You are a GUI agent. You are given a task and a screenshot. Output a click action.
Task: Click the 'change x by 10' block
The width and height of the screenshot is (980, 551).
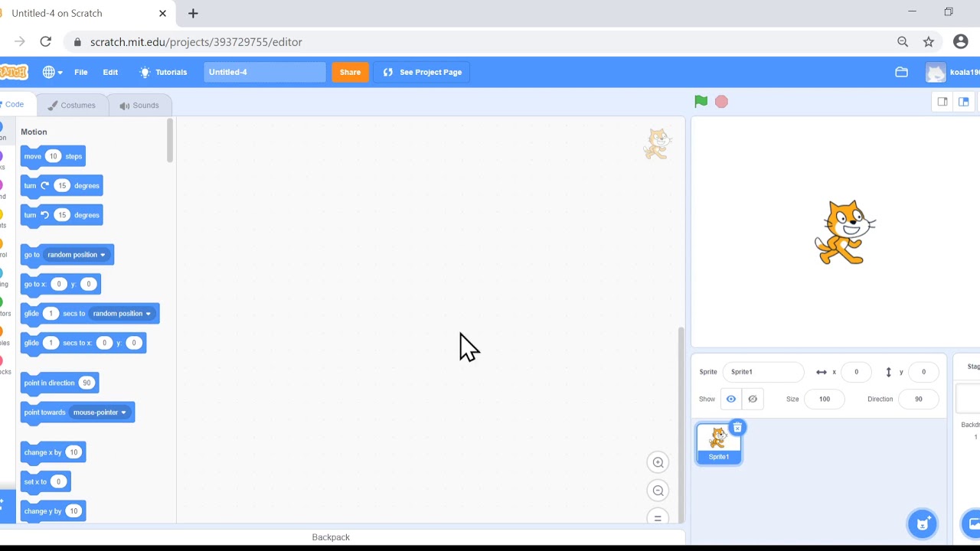pos(53,452)
